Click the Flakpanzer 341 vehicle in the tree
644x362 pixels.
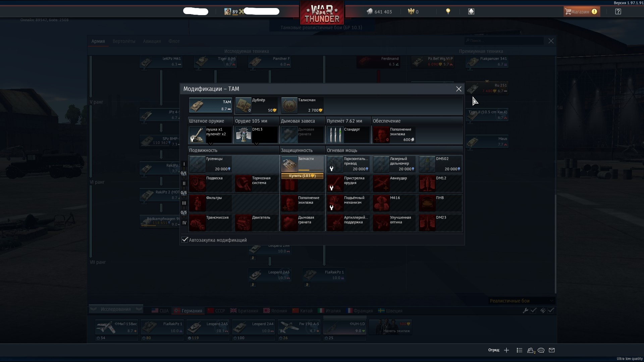coord(487,62)
